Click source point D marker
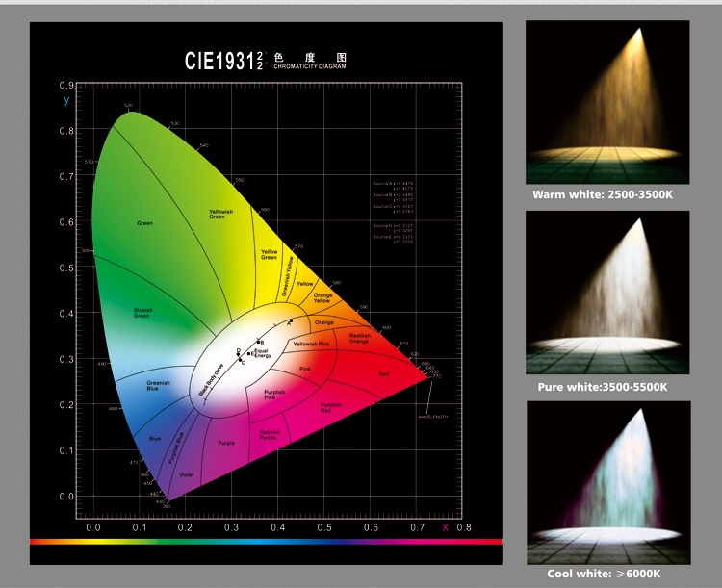This screenshot has height=588, width=722. click(238, 354)
